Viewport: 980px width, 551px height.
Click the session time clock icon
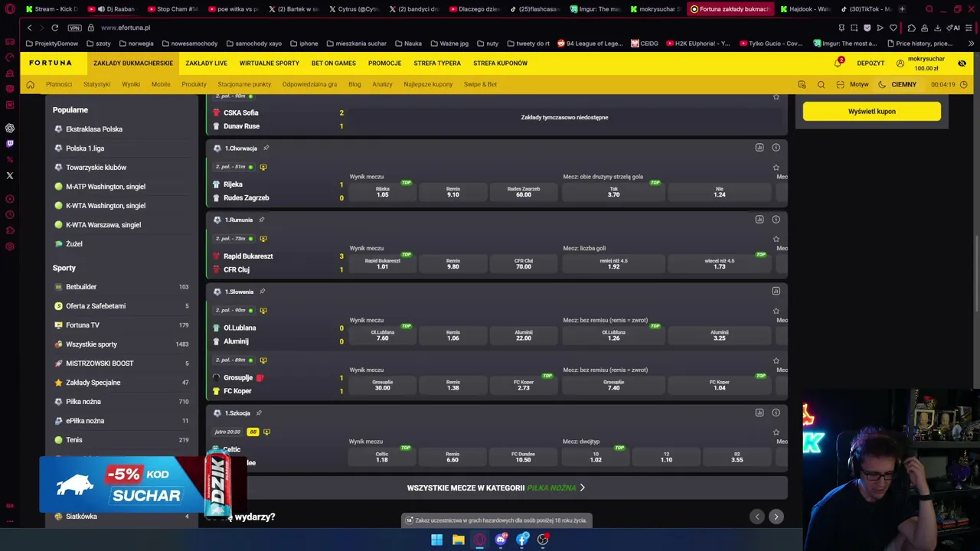pos(963,84)
